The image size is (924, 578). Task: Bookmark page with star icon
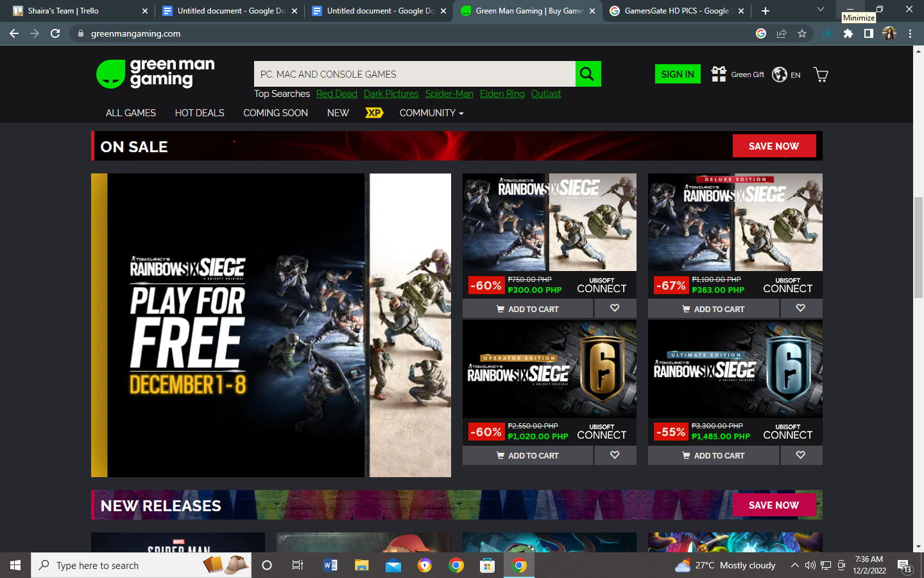point(802,33)
